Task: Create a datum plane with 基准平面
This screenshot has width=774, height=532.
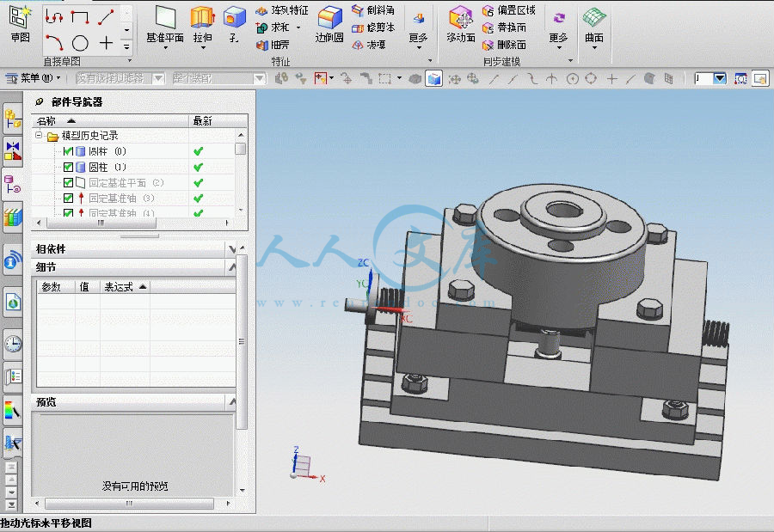Action: pos(165,25)
